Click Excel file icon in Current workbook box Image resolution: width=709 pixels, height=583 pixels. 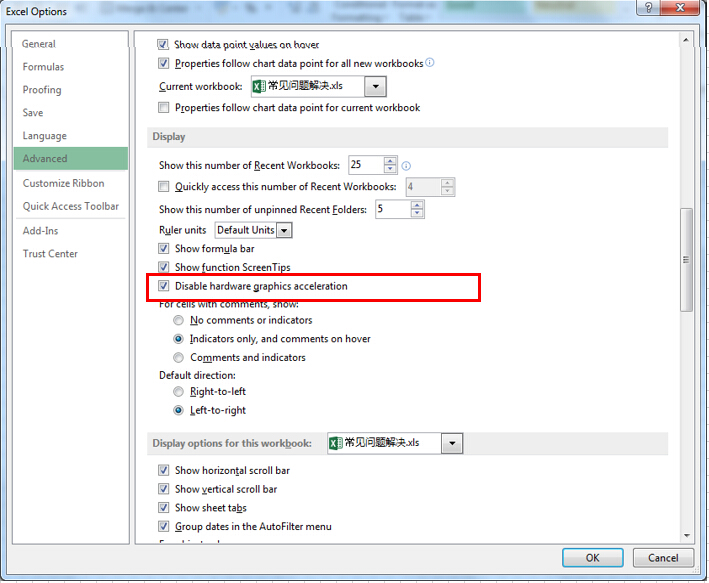259,86
